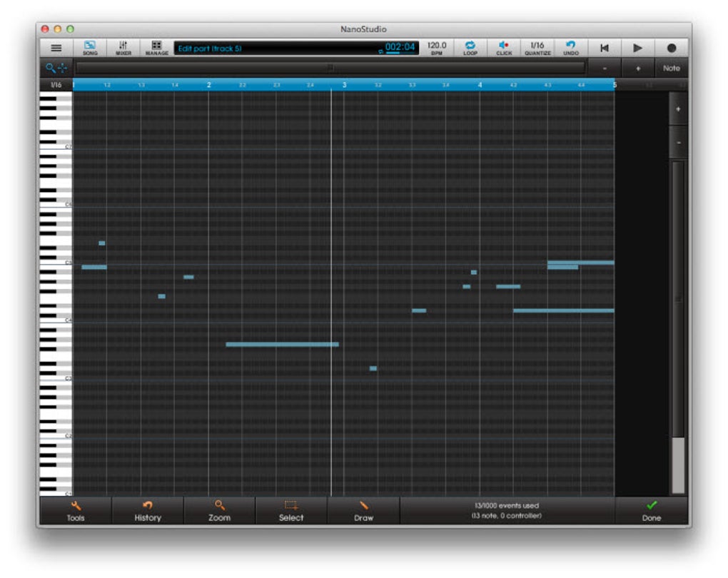The image size is (728, 578).
Task: Undo the last edit
Action: tap(570, 48)
